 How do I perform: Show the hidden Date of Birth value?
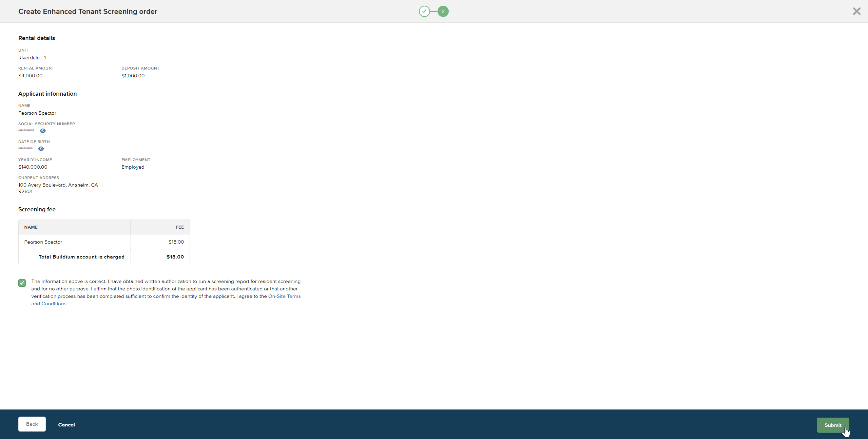(41, 149)
